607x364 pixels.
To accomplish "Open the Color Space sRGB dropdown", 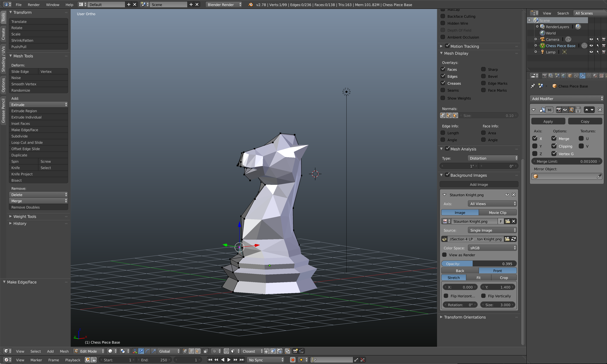I will coord(492,248).
